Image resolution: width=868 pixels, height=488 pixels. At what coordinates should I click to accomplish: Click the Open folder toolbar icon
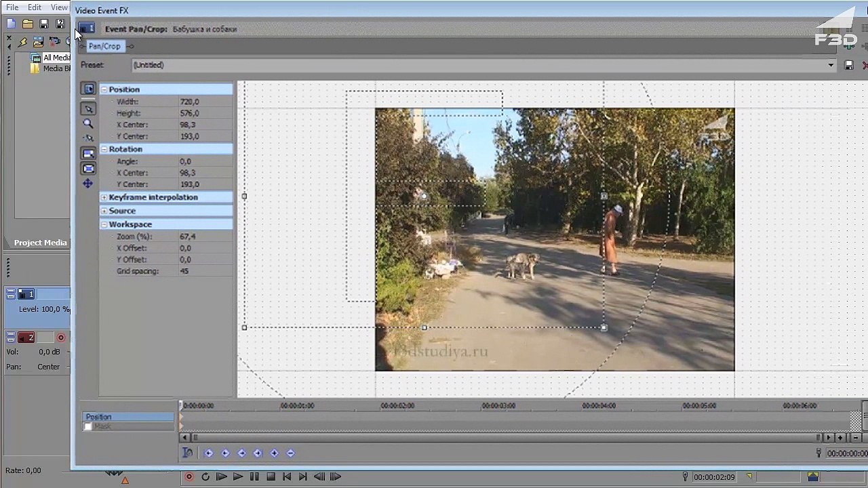(28, 24)
